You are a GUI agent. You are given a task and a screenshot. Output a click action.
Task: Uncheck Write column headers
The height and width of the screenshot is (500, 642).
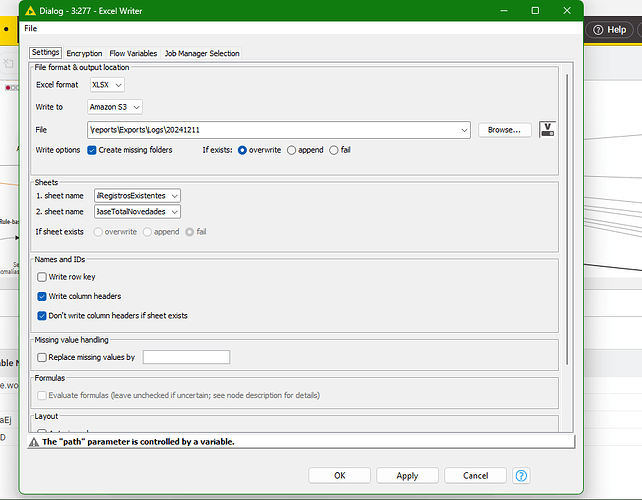pos(42,296)
